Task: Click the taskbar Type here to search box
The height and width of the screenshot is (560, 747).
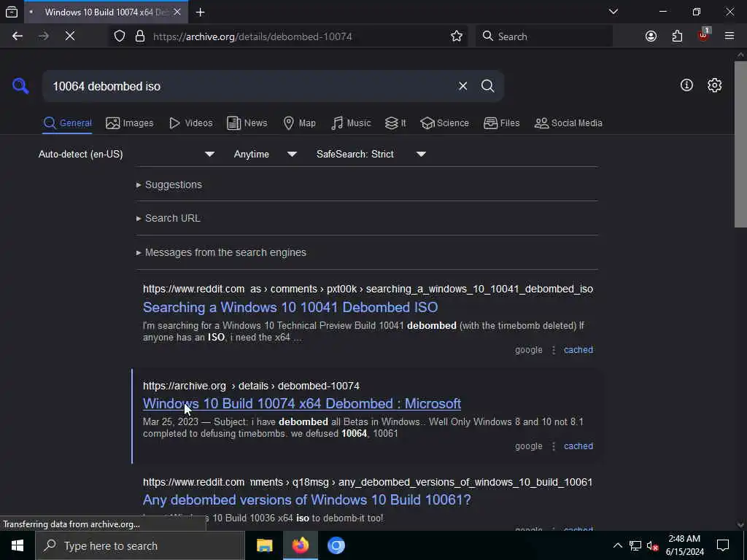Action: [x=140, y=545]
